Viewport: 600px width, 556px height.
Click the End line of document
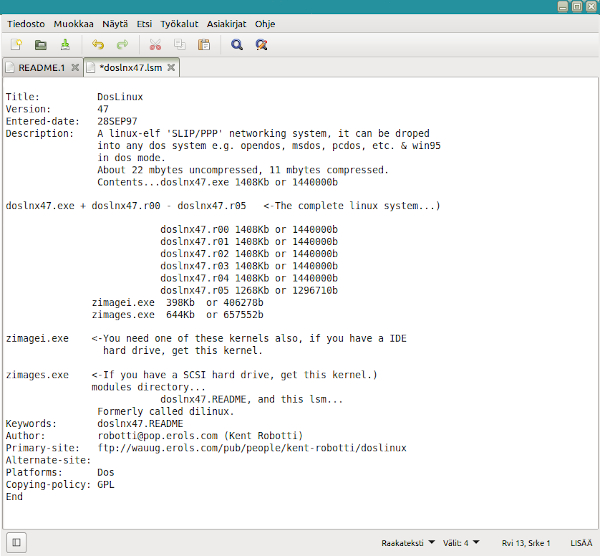coord(14,497)
